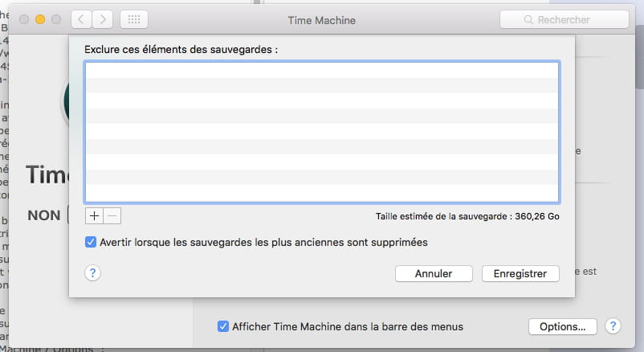
Task: Click the Exclure ces éléments des sauvegardes label
Action: 181,50
